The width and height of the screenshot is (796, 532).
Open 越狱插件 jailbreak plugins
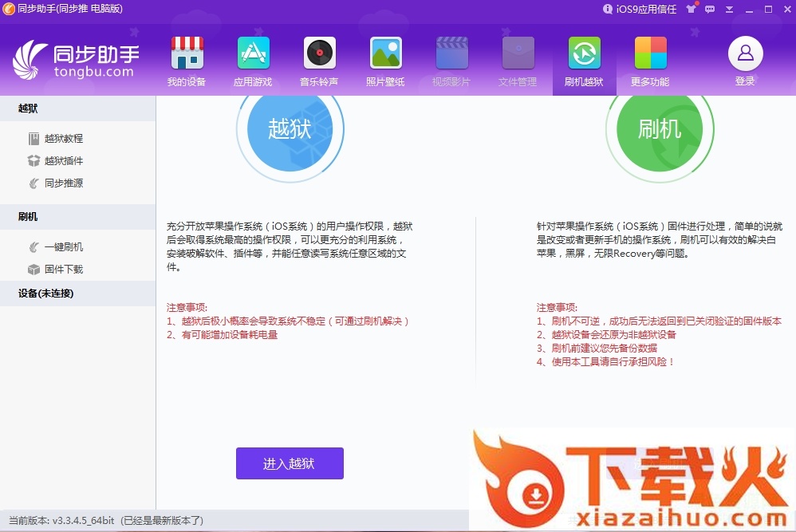56,161
